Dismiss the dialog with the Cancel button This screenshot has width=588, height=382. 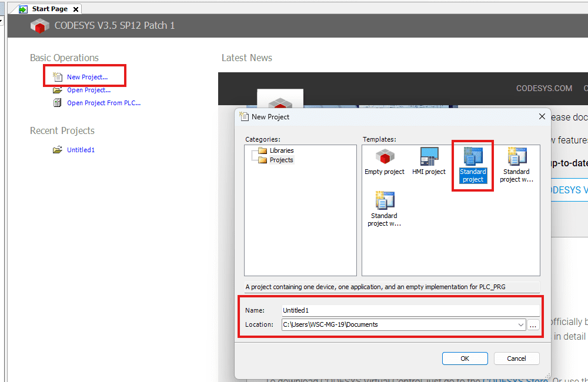pos(516,358)
